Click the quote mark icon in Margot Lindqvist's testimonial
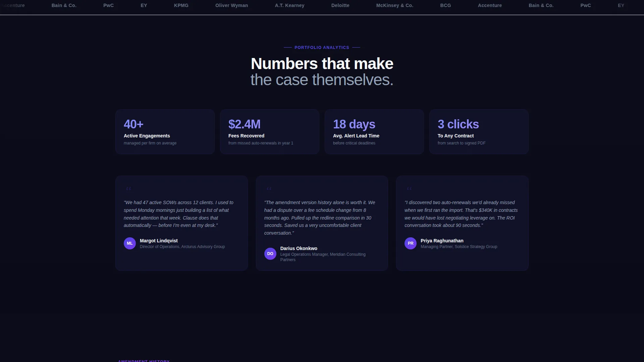644x362 pixels. [129, 189]
